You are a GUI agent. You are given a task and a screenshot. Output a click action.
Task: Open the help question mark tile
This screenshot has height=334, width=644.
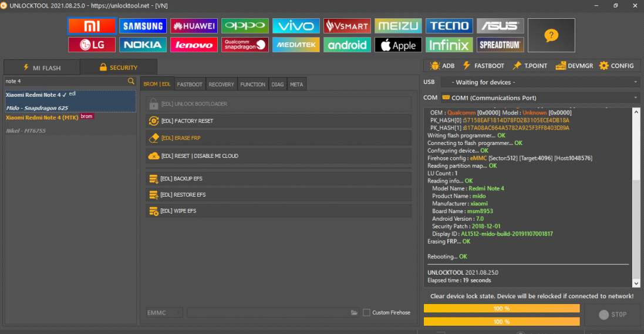coord(551,35)
